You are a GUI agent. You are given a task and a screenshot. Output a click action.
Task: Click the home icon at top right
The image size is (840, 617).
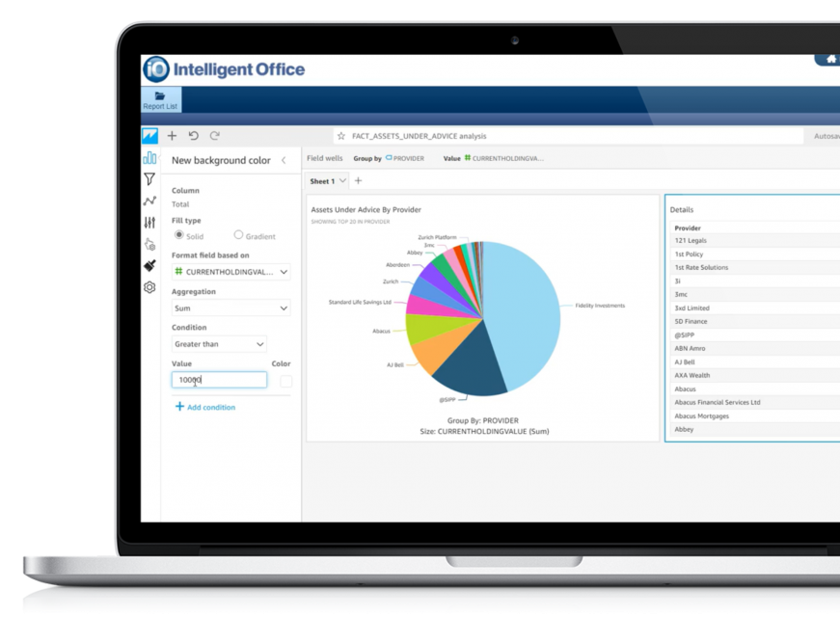click(830, 60)
